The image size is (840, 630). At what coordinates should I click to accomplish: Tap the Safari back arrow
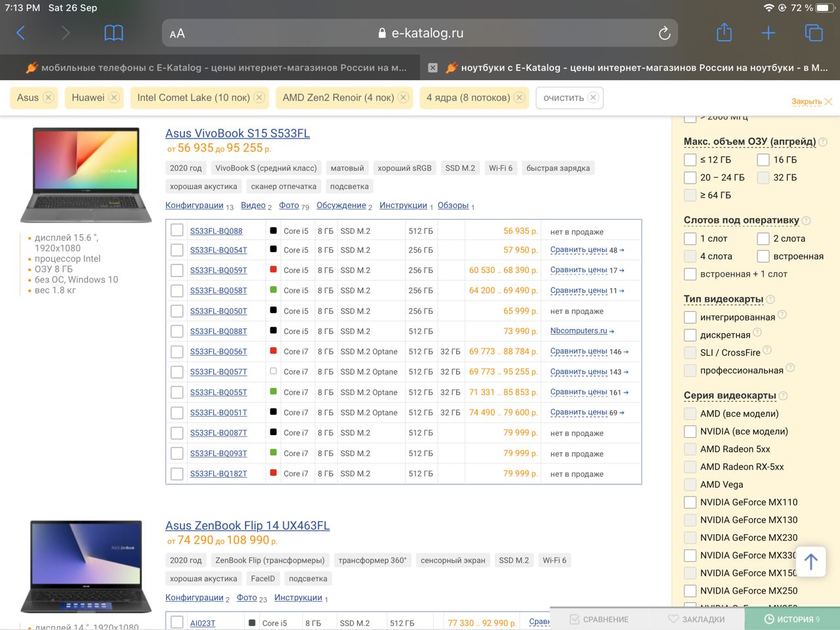coord(21,33)
